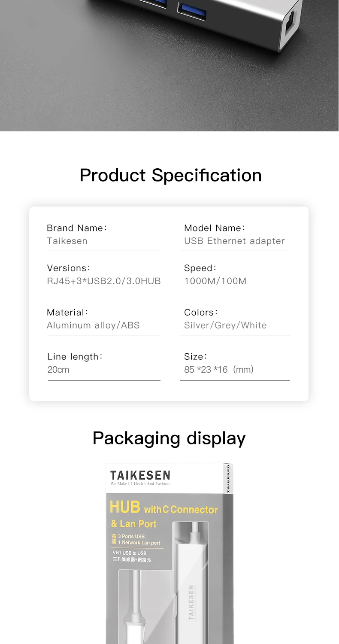Click the Line length label
This screenshot has width=339, height=644.
pyautogui.click(x=75, y=356)
